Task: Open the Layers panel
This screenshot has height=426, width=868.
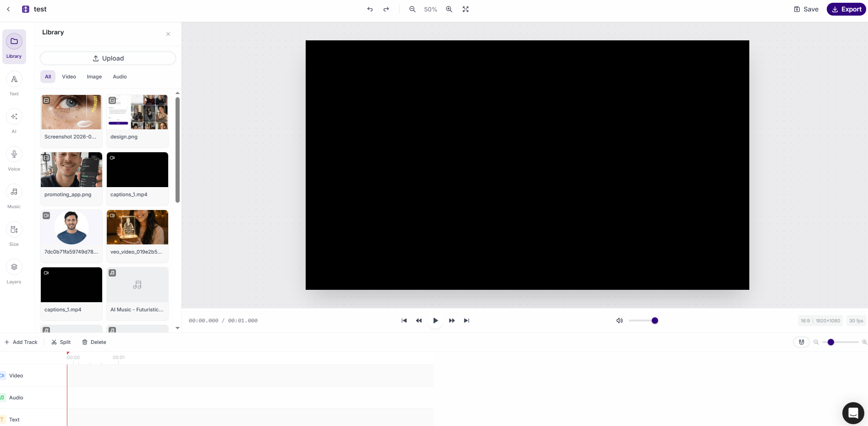Action: coord(14,272)
